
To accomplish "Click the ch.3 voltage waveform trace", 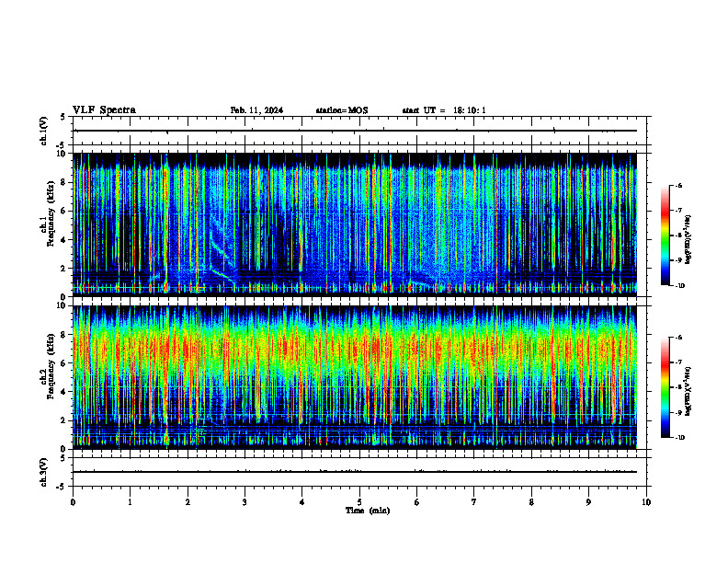I will pos(355,472).
